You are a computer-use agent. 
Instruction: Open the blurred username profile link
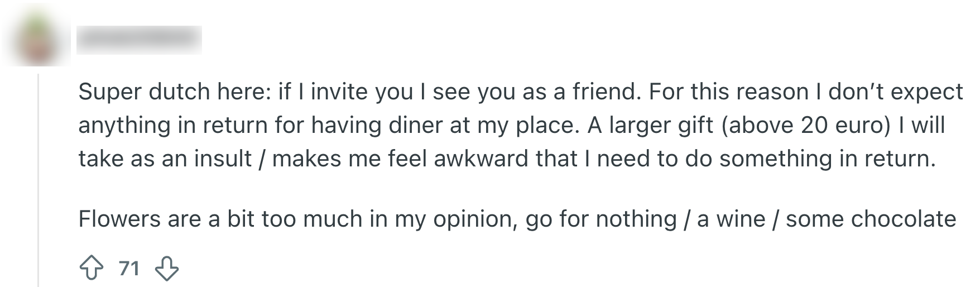pyautogui.click(x=139, y=39)
